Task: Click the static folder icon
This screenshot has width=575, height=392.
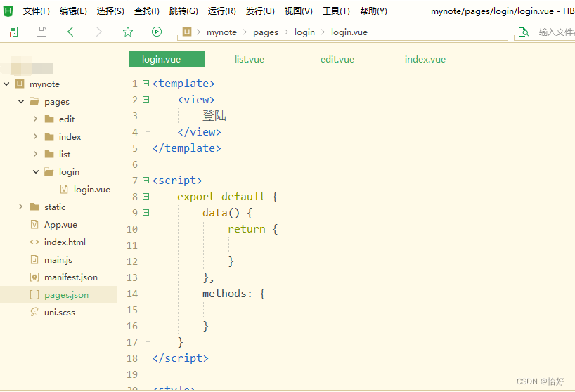Action: tap(34, 207)
